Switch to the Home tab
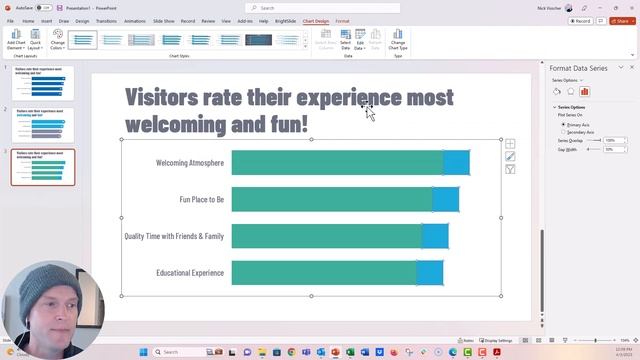 pyautogui.click(x=28, y=21)
